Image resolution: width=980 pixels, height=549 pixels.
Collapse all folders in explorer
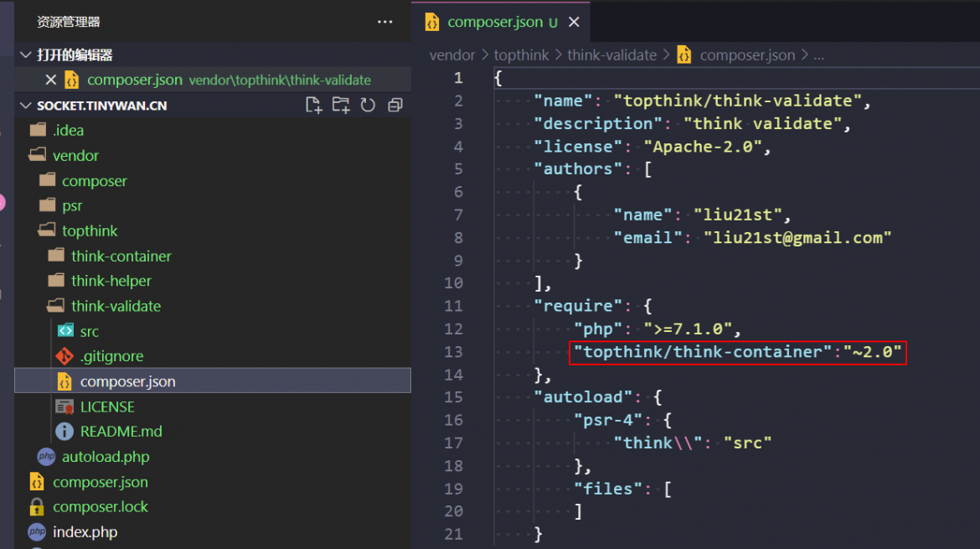[x=395, y=105]
